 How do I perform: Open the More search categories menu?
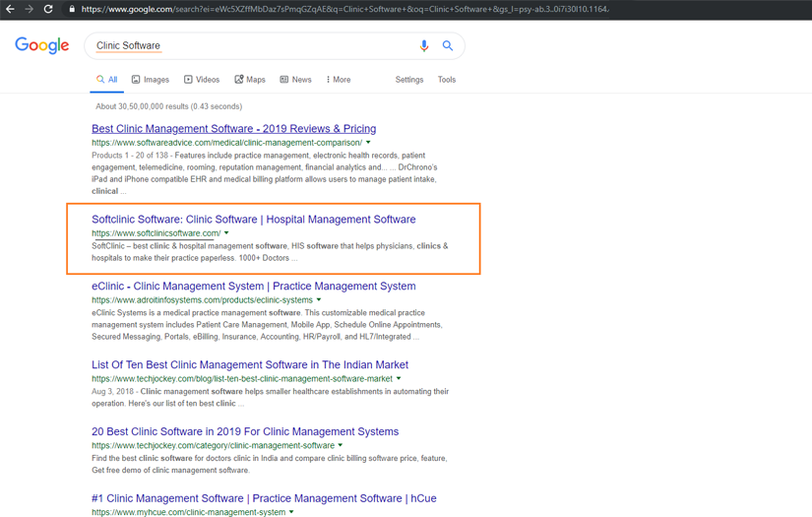tap(339, 79)
